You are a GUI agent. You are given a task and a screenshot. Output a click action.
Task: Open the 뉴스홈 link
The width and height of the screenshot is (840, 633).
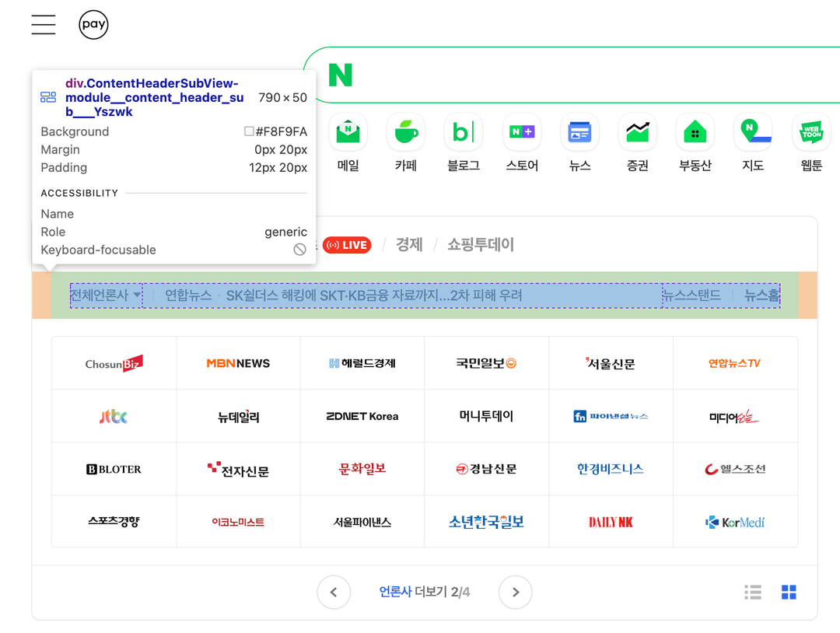(761, 296)
